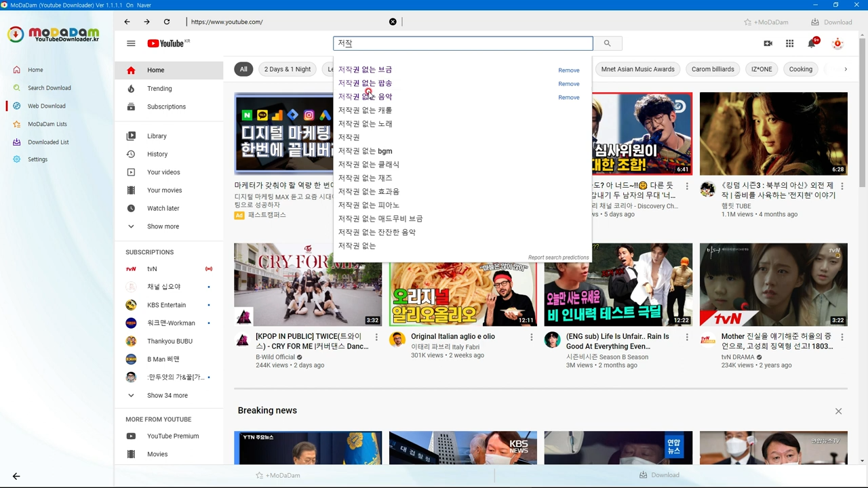Open the YouTube hamburger guide menu
Image resolution: width=868 pixels, height=488 pixels.
131,43
